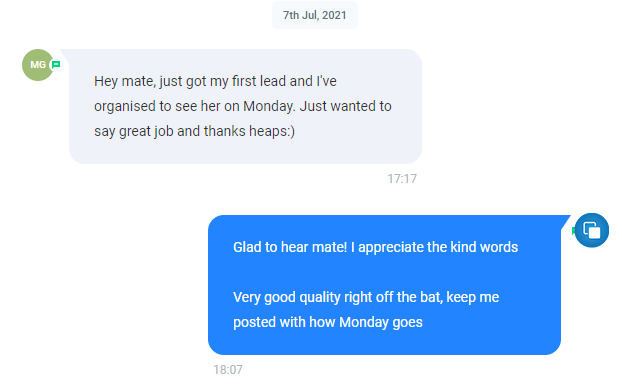Select the blue outgoing reply bubble

384,285
